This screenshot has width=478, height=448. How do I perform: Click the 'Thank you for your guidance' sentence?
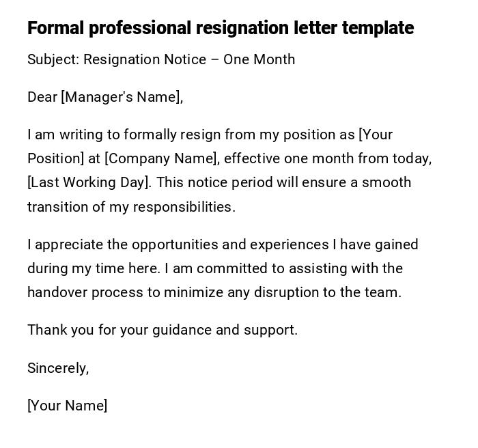[163, 330]
